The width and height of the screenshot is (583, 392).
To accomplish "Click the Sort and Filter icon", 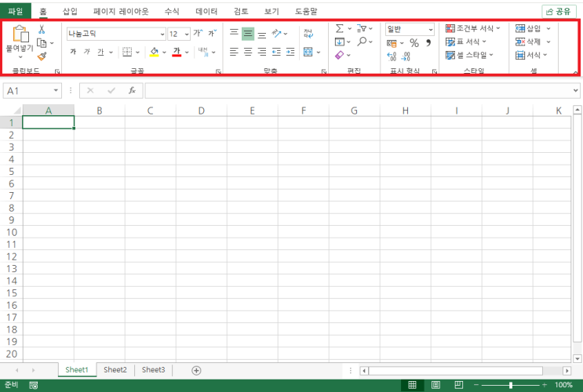I will pyautogui.click(x=362, y=28).
